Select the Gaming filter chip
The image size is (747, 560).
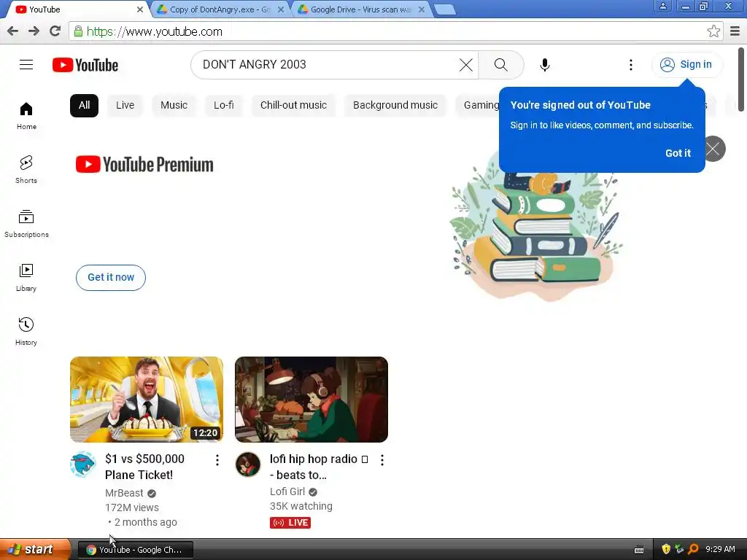(479, 105)
